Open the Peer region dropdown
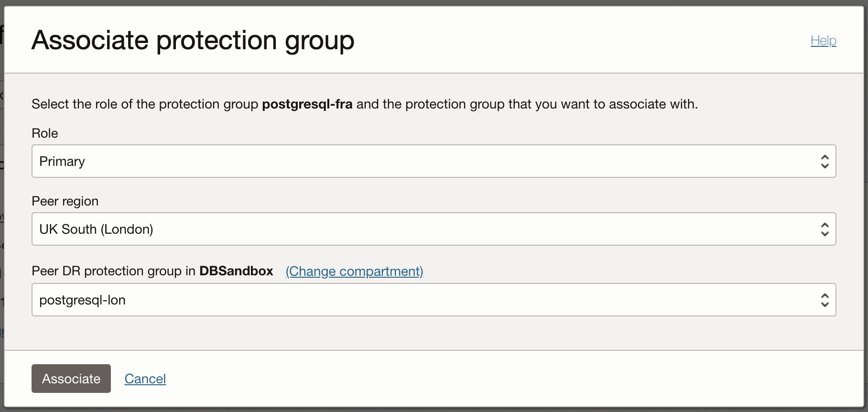This screenshot has width=868, height=412. click(x=433, y=229)
